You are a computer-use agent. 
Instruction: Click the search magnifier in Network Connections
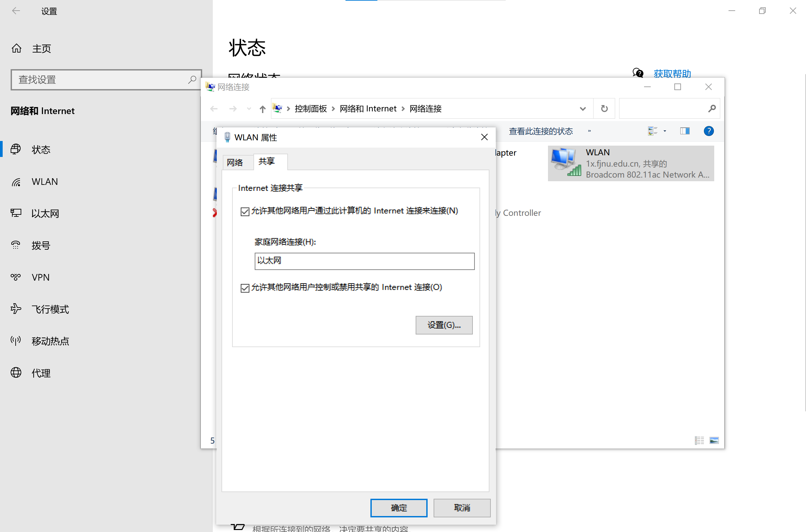(x=712, y=109)
